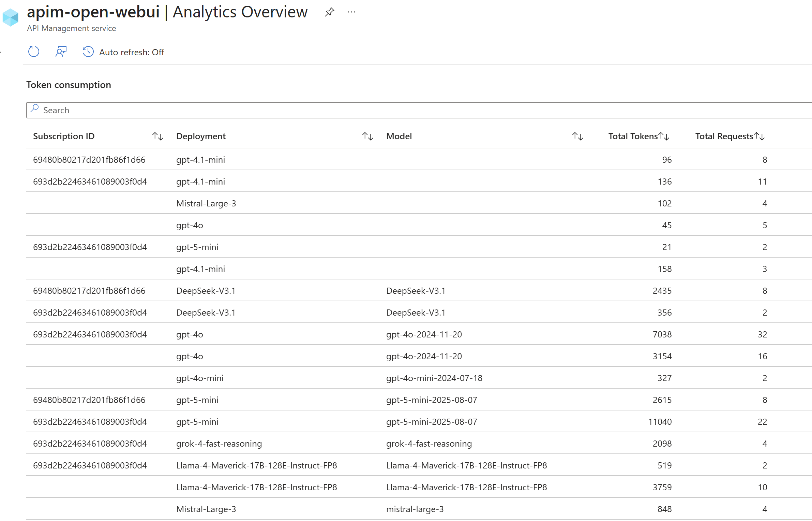Select the gpt-4o-mini-2024-07-18 model row
Image resolution: width=812 pixels, height=521 pixels.
pos(434,378)
